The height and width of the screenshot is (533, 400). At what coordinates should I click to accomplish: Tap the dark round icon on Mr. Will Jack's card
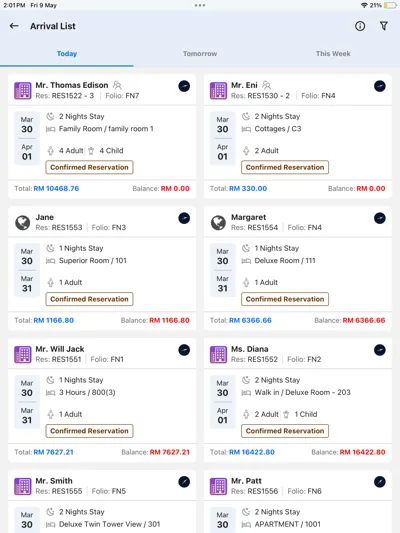184,350
